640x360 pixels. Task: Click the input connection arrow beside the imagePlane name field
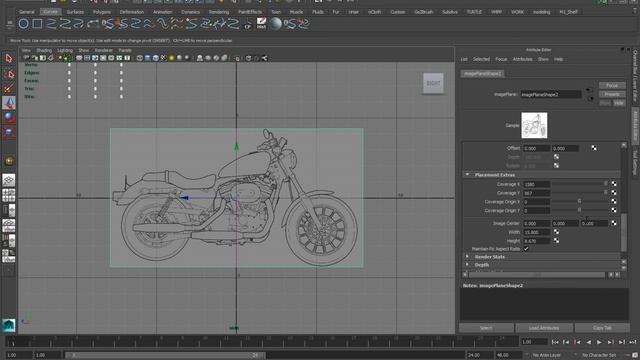590,90
